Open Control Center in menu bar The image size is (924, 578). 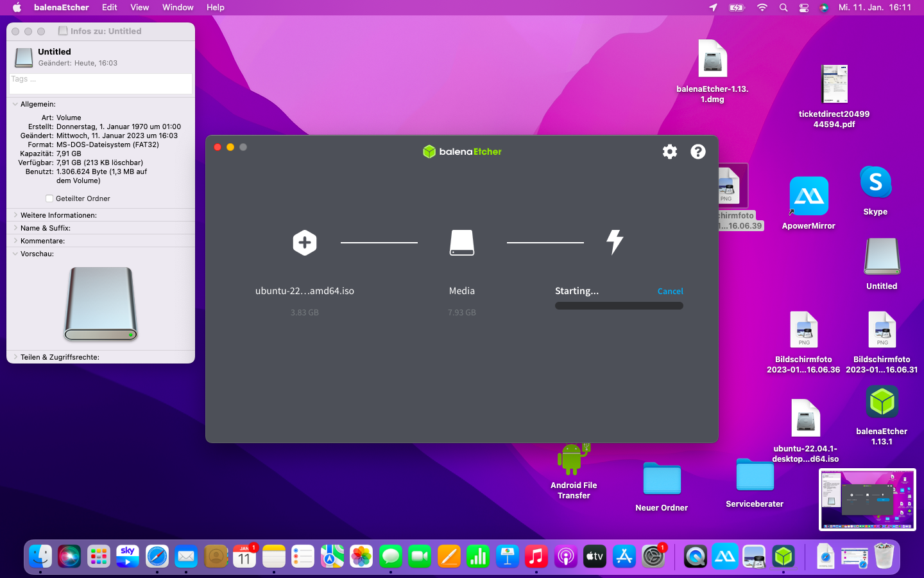click(804, 8)
